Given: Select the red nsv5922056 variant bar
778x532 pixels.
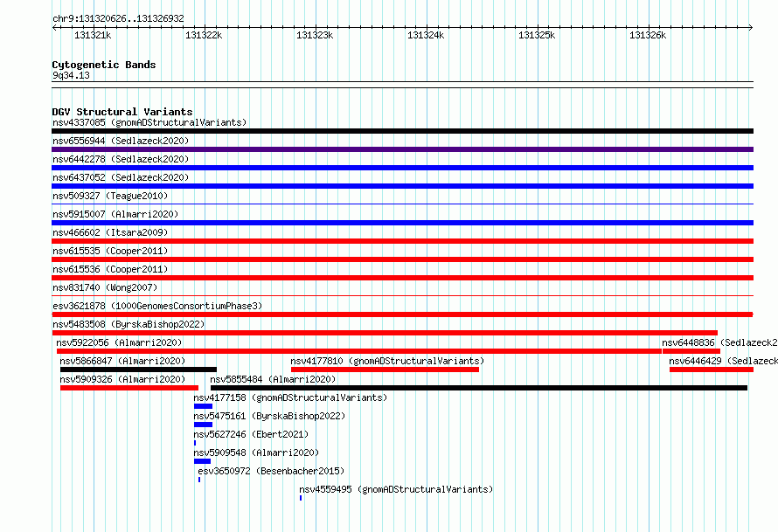Looking at the screenshot, I should click(359, 351).
